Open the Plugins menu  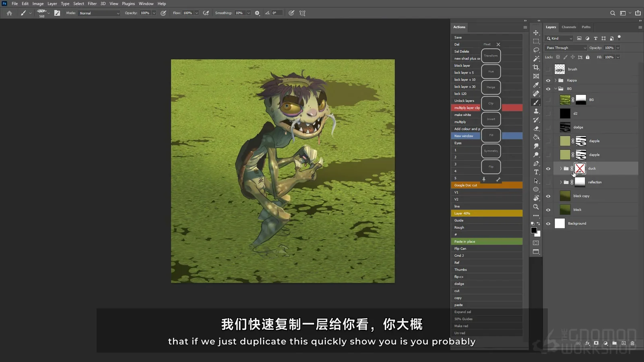128,4
